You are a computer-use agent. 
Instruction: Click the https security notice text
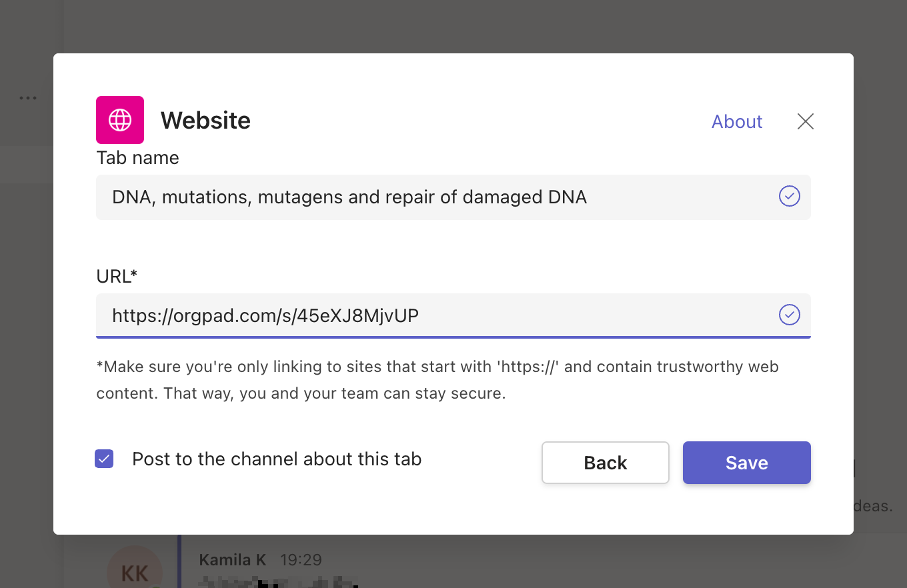(437, 380)
